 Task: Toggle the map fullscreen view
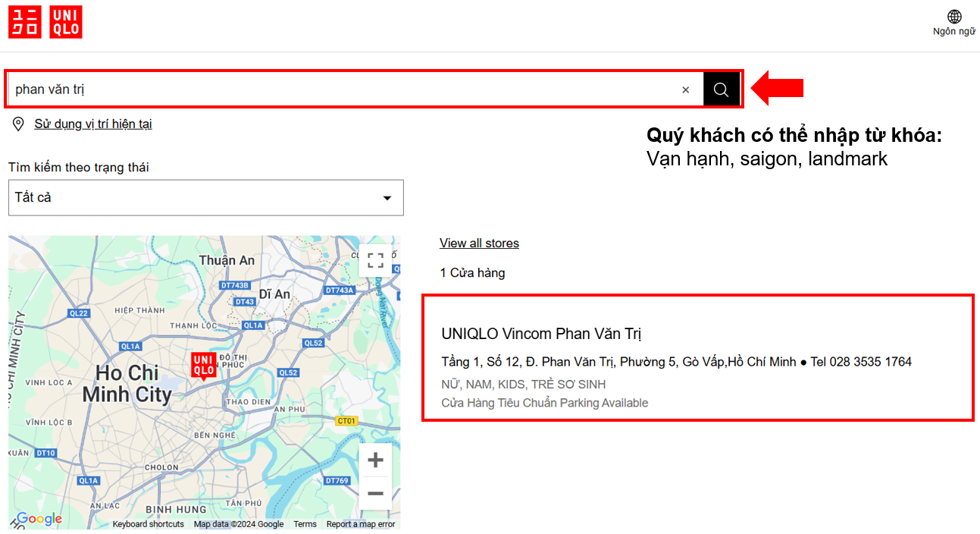[375, 261]
